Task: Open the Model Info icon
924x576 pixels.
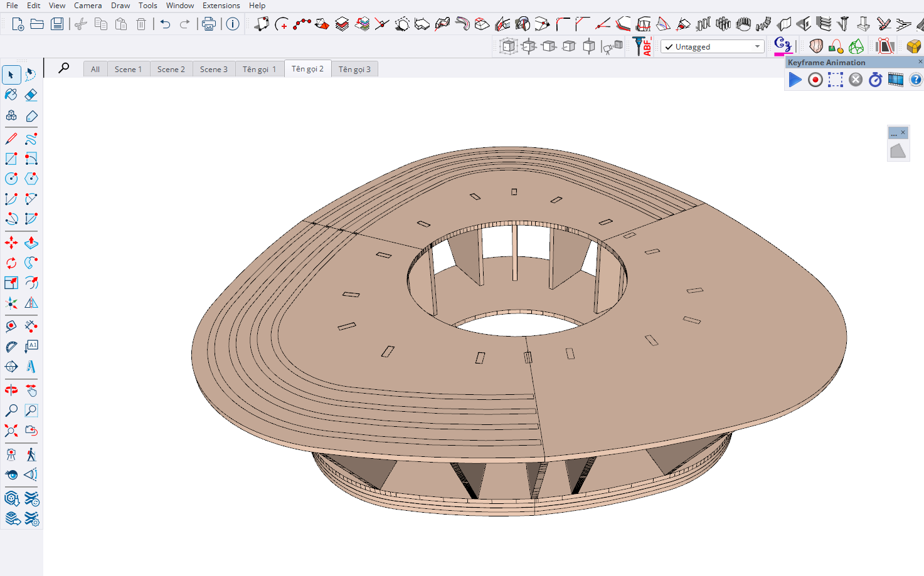Action: click(x=233, y=24)
